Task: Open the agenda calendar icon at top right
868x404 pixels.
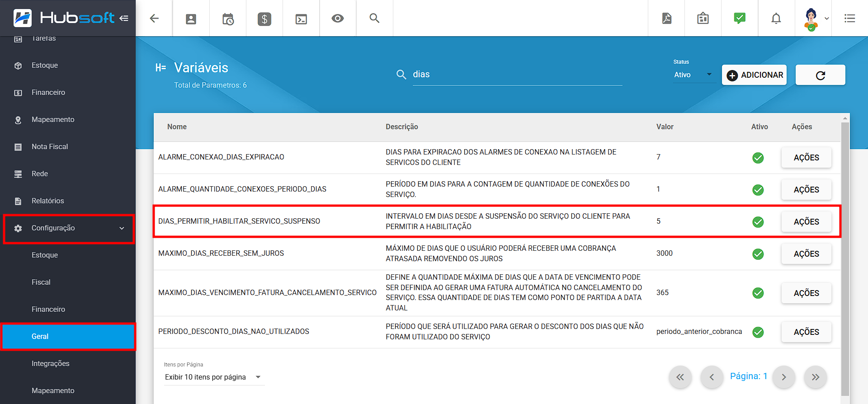Action: click(703, 19)
